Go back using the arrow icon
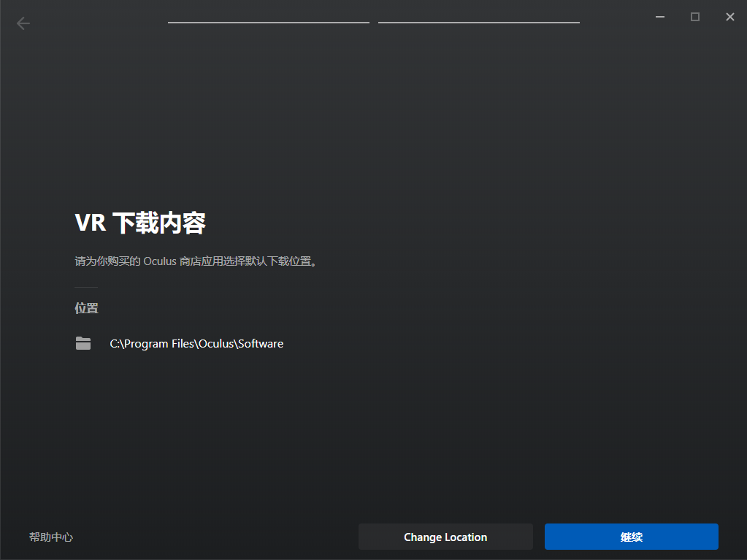747x560 pixels. coord(23,23)
